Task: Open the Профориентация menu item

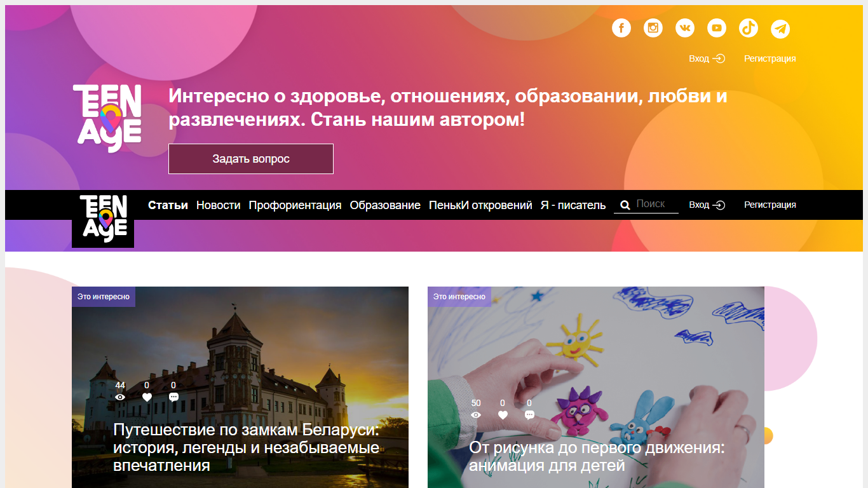Action: point(295,205)
